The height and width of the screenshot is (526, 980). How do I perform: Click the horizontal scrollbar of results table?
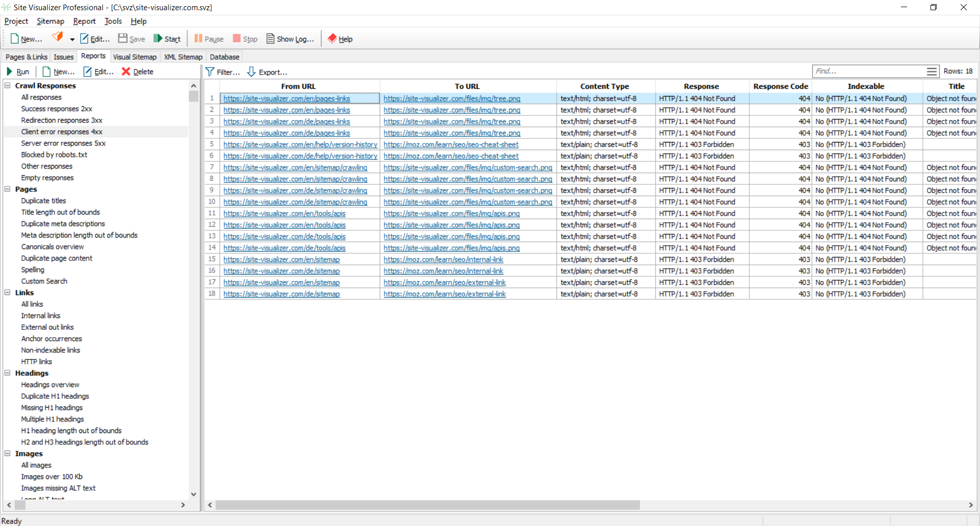(427, 505)
